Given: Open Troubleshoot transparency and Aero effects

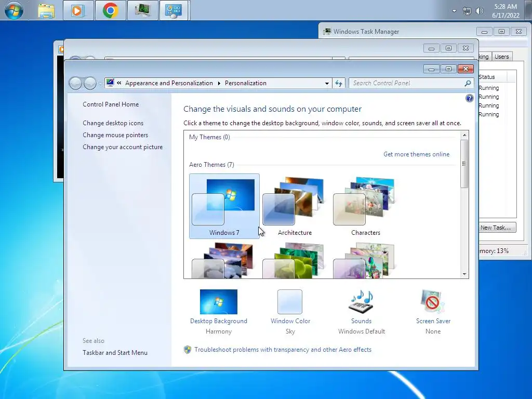Looking at the screenshot, I should coord(283,350).
